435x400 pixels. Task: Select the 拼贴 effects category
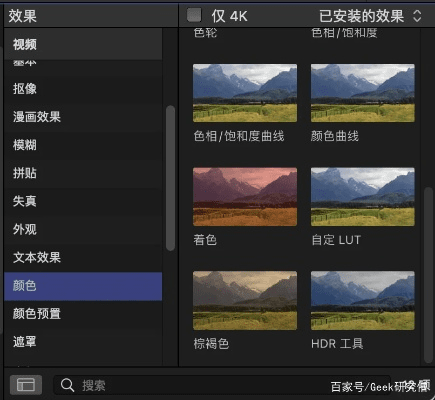coord(83,173)
